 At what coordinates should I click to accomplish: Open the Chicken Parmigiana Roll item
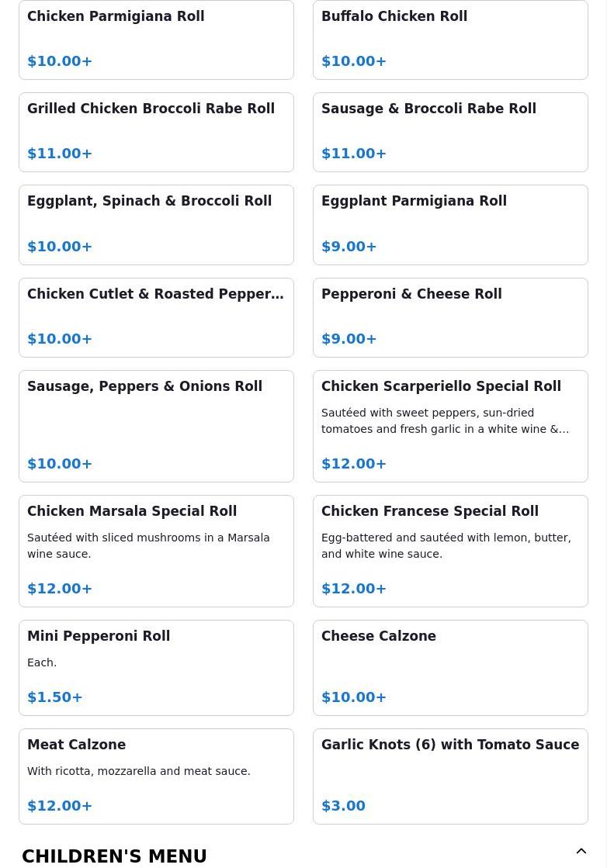[156, 40]
